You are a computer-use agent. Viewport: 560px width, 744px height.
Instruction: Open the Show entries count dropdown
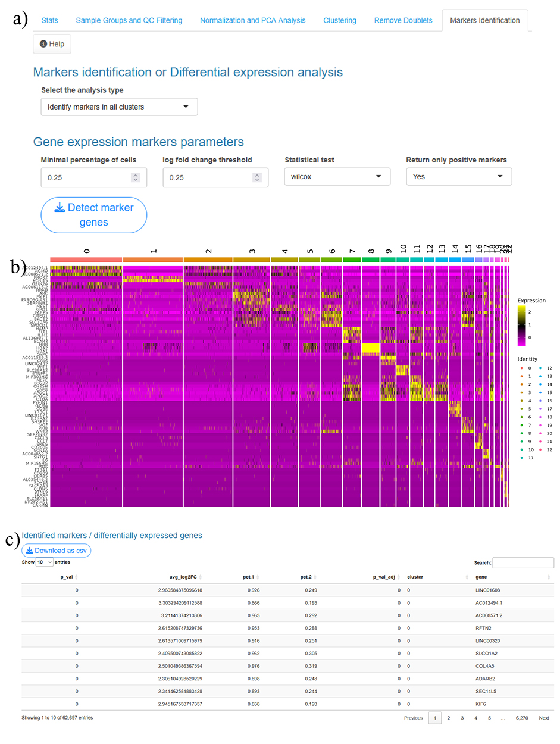[45, 562]
